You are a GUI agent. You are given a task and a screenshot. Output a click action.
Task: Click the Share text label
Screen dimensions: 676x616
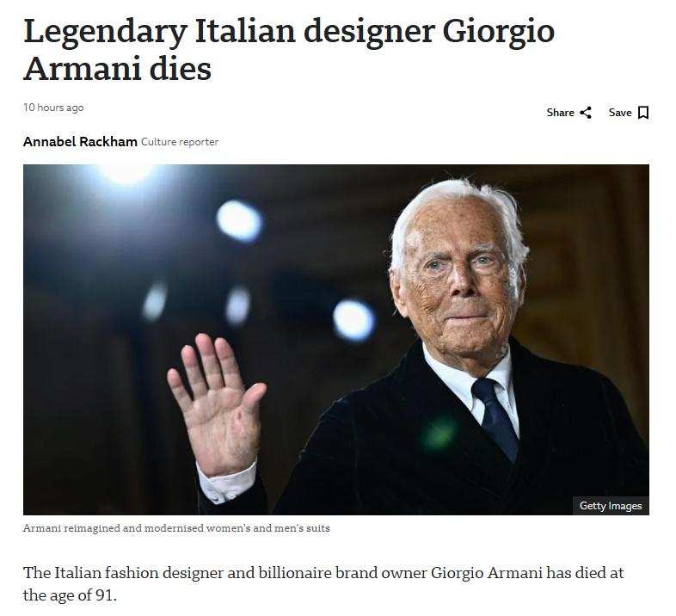(560, 113)
